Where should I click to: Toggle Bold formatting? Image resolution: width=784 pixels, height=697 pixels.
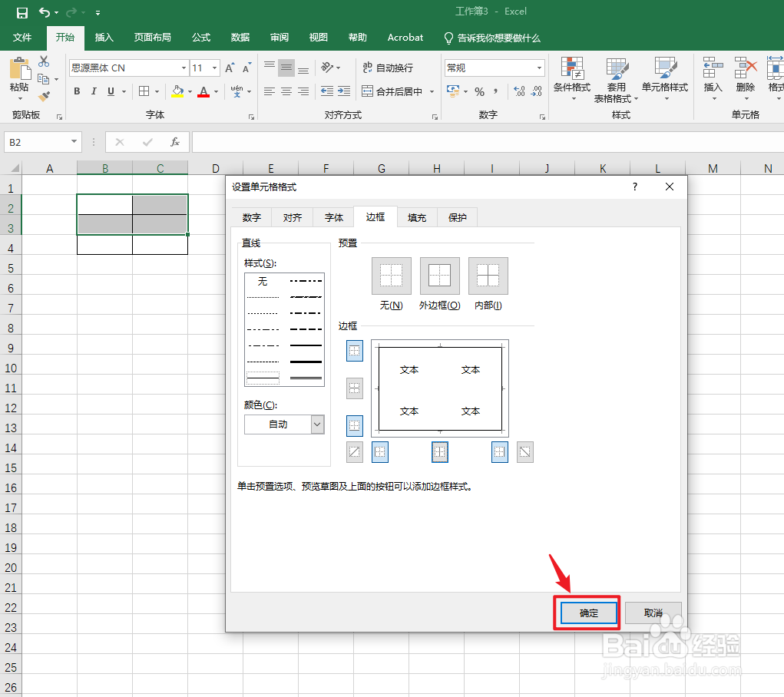[77, 91]
